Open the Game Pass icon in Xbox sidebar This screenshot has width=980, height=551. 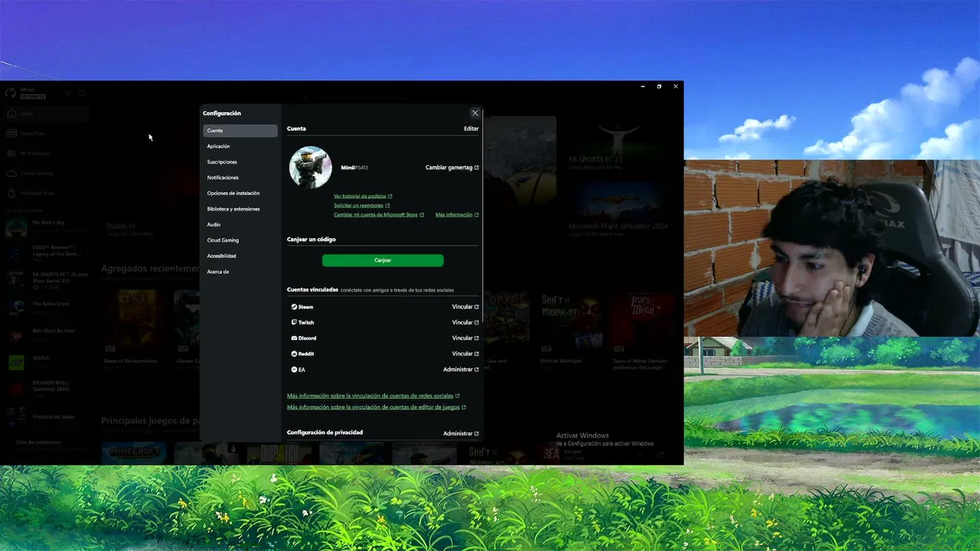[11, 133]
